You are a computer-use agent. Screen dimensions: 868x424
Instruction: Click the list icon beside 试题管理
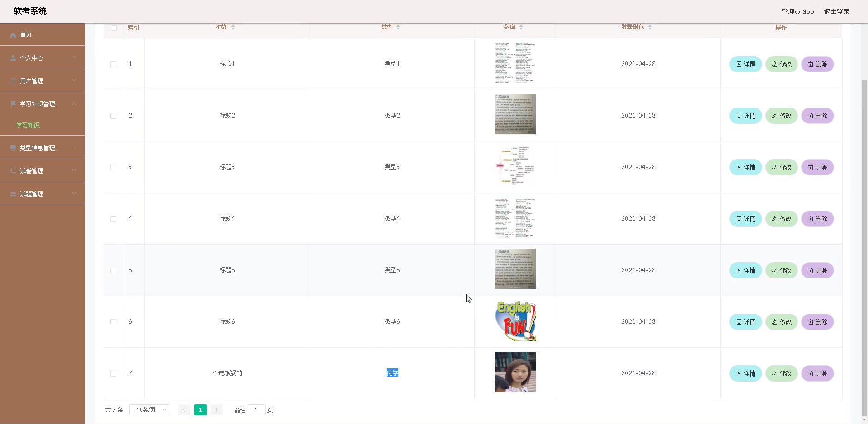[x=13, y=194]
